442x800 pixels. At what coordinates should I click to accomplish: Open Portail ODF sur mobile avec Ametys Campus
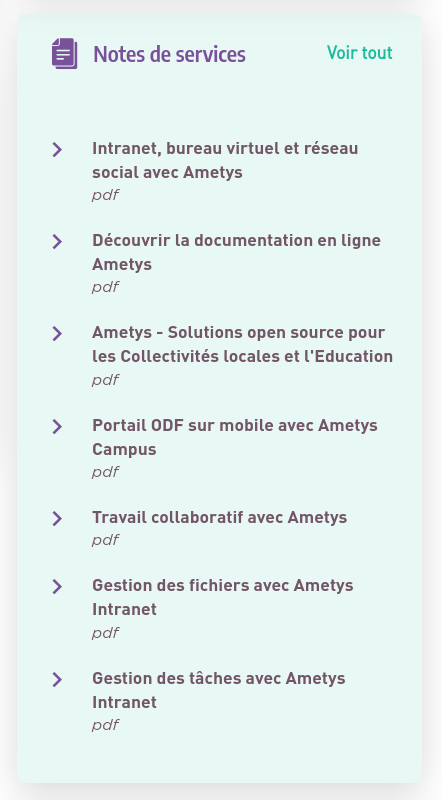point(235,437)
